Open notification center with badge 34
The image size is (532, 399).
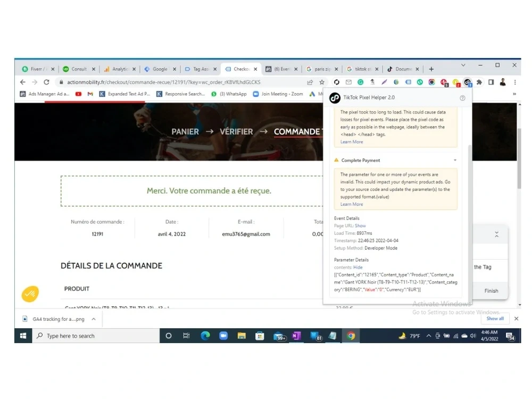click(510, 336)
